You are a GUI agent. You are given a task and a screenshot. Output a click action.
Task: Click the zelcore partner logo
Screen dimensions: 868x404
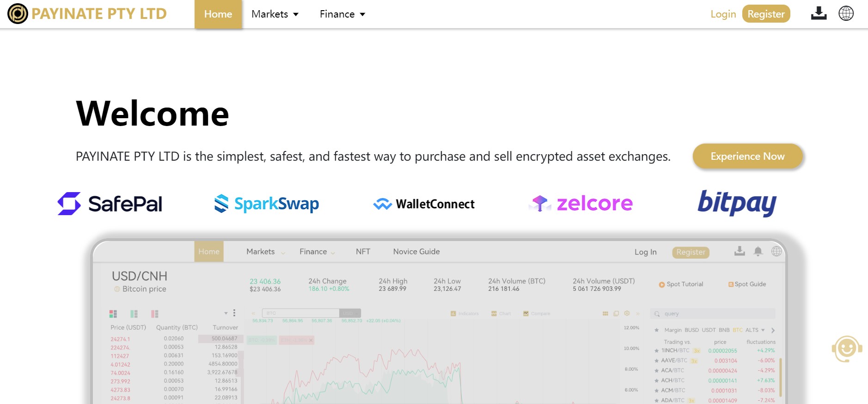pos(581,203)
